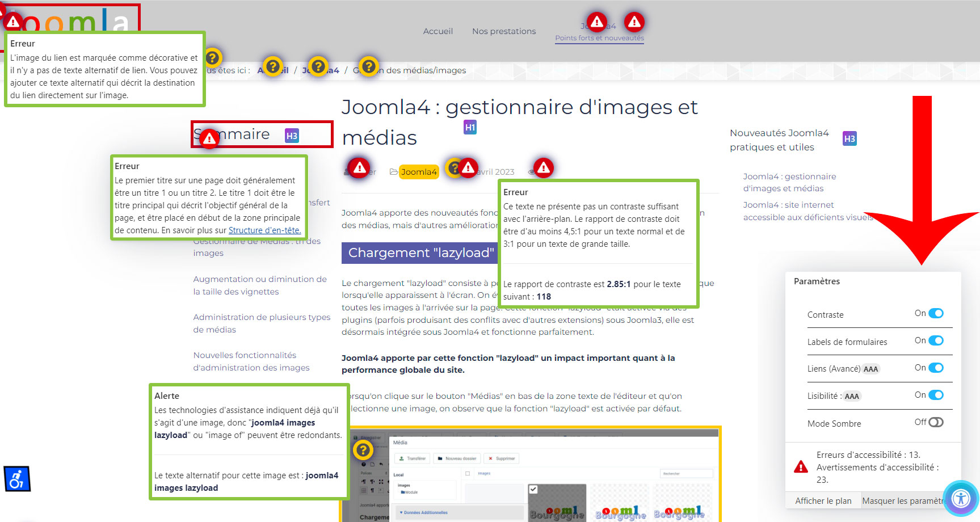Turn off the Lisibilité switch
980x522 pixels.
[x=936, y=395]
